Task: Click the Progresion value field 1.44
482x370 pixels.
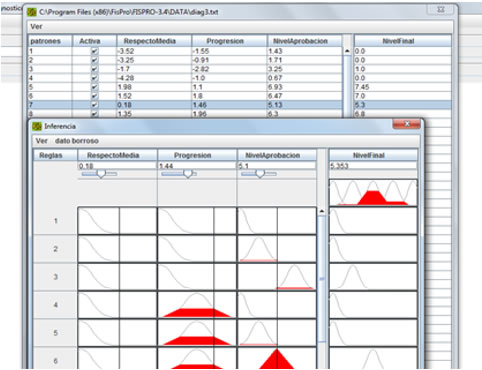Action: (197, 166)
